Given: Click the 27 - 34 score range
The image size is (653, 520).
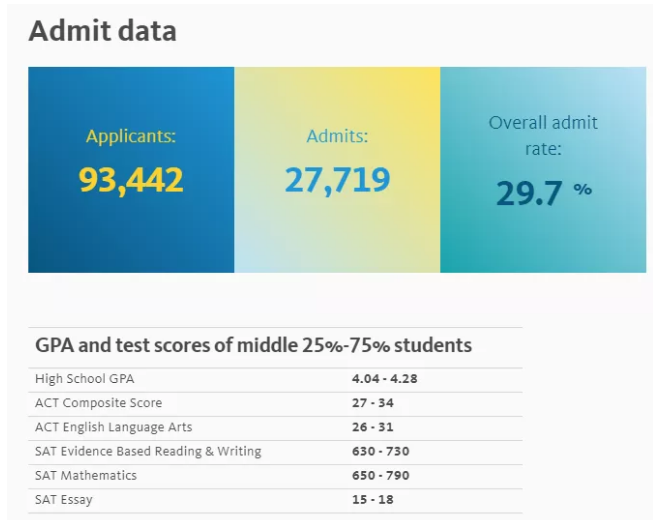Looking at the screenshot, I should tap(372, 403).
